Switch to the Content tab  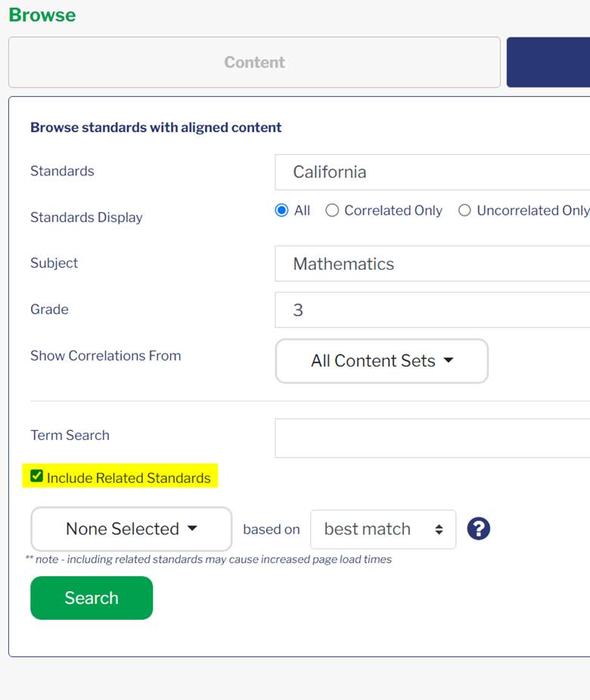254,62
